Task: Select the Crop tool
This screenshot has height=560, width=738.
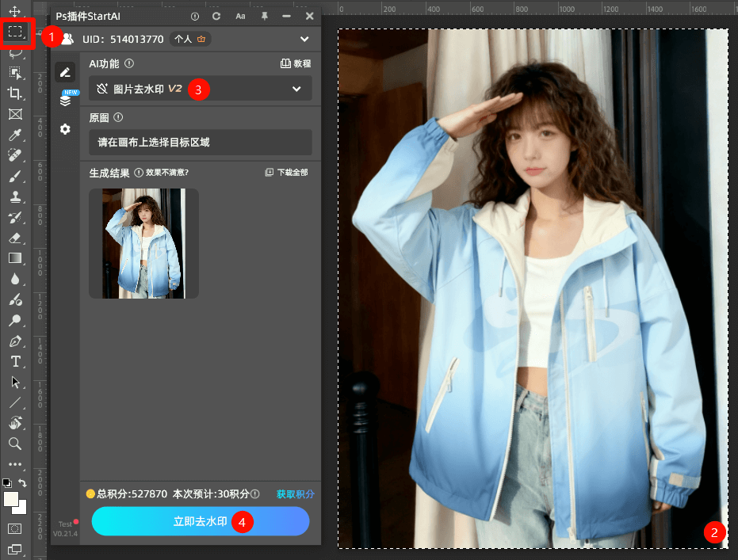Action: click(x=15, y=93)
